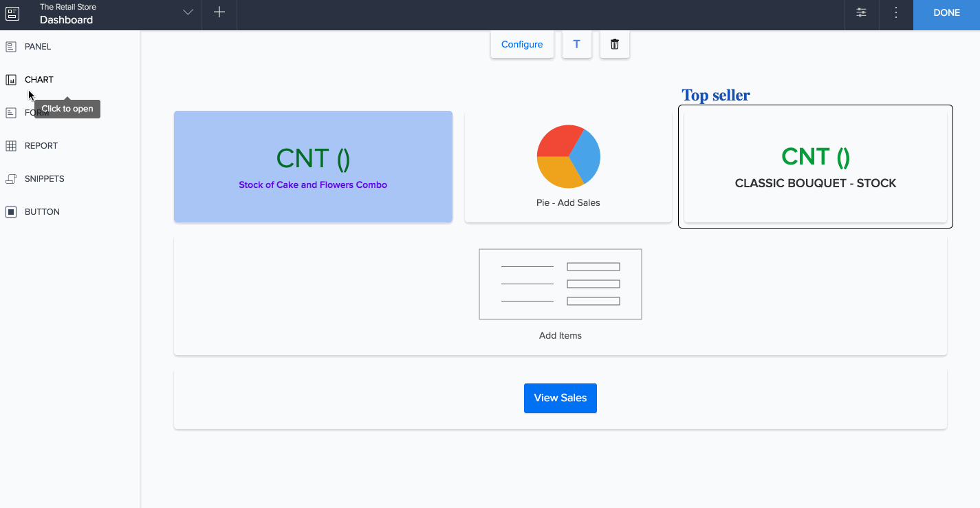Viewport: 980px width, 508px height.
Task: Select the Pie - Add Sales chart
Action: tap(568, 166)
